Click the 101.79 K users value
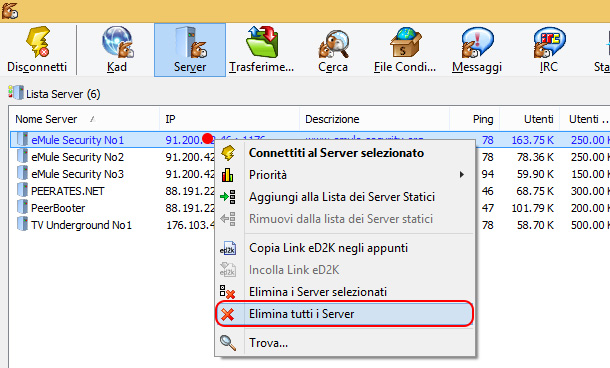Image resolution: width=610 pixels, height=368 pixels. point(533,208)
